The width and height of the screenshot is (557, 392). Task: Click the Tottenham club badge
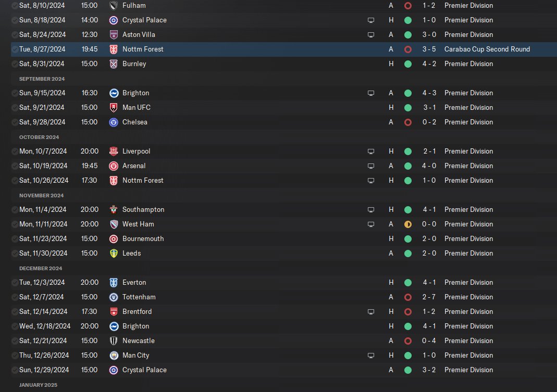[x=114, y=297]
